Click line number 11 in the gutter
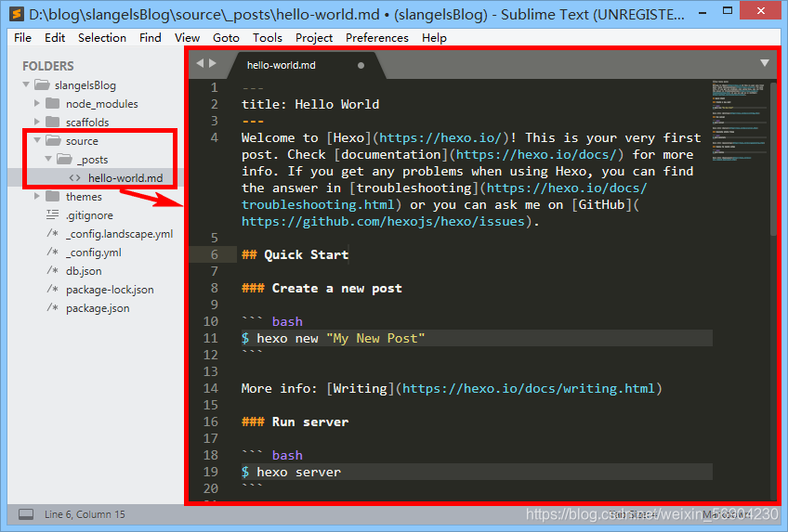 (x=211, y=338)
